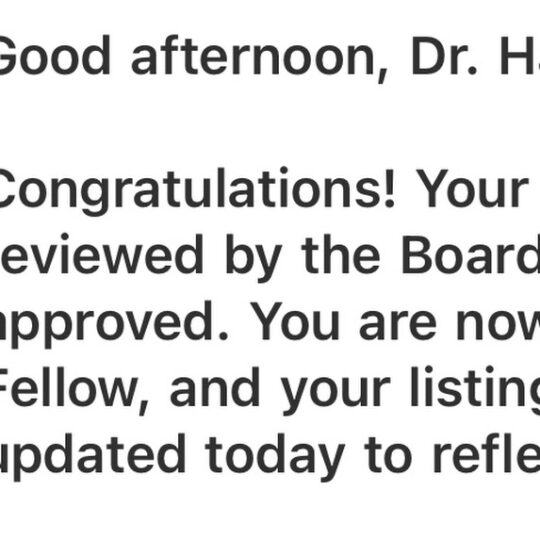Click the word "Board"
Viewport: 540px width, 540px height.
(x=470, y=255)
